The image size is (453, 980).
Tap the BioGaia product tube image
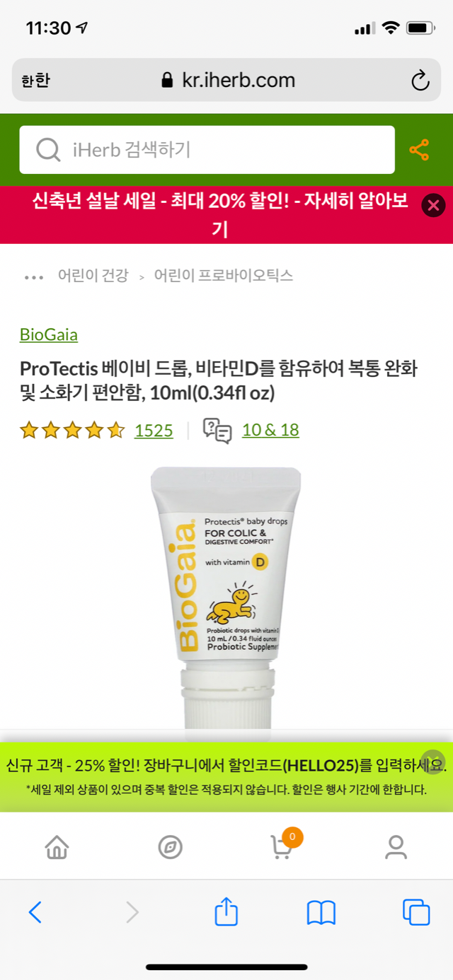pos(226,597)
